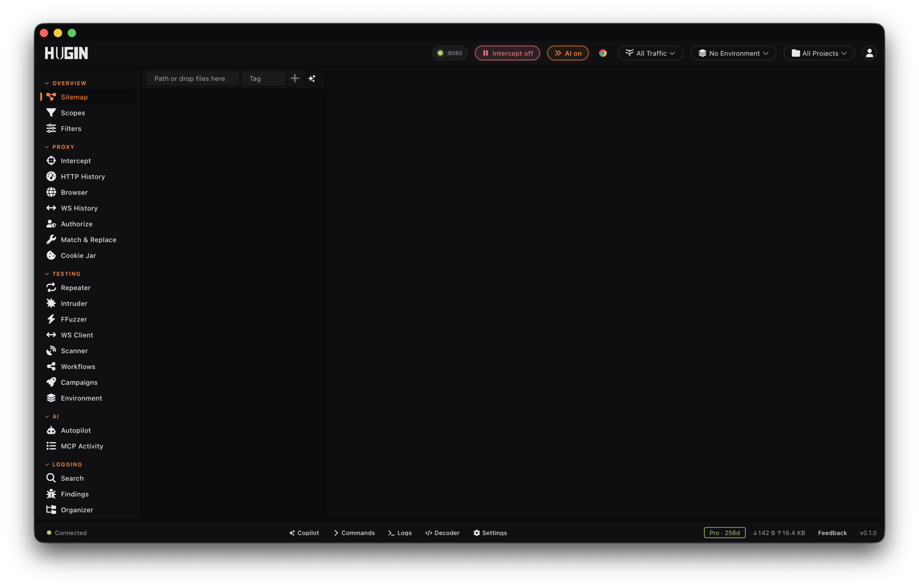Open Scanner via the radar icon
This screenshot has height=588, width=919.
[51, 351]
